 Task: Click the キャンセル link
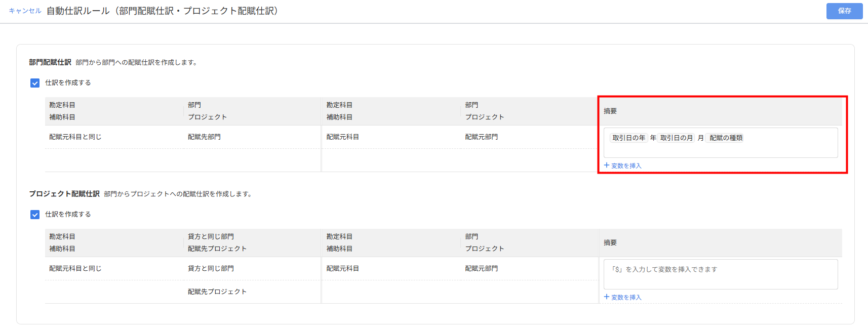[25, 11]
